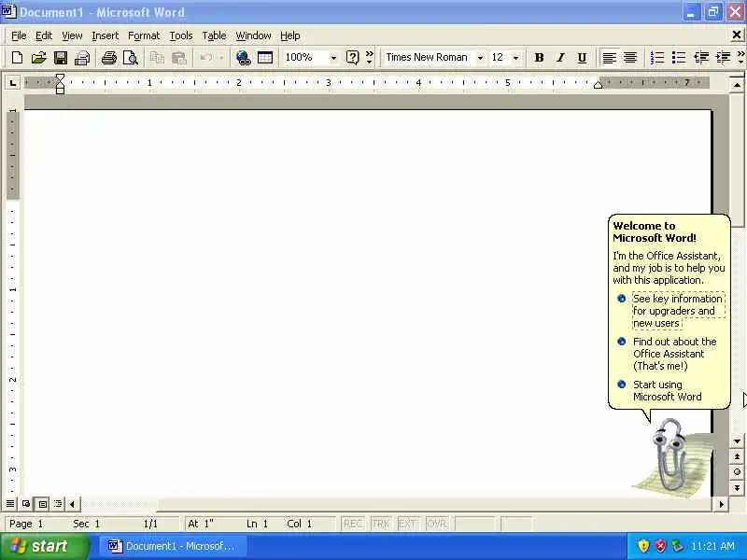Click the Paste toolbar icon

(x=179, y=58)
